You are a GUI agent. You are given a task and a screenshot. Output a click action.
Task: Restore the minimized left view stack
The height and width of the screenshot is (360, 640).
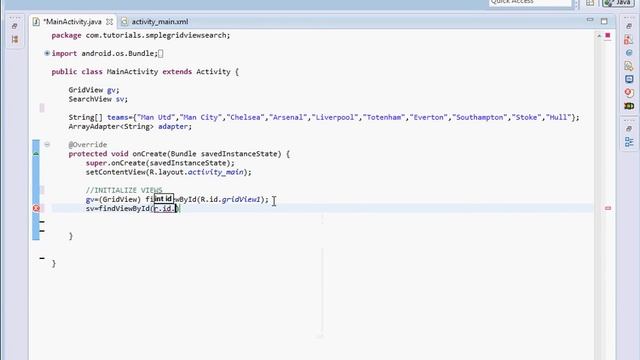pos(15,26)
